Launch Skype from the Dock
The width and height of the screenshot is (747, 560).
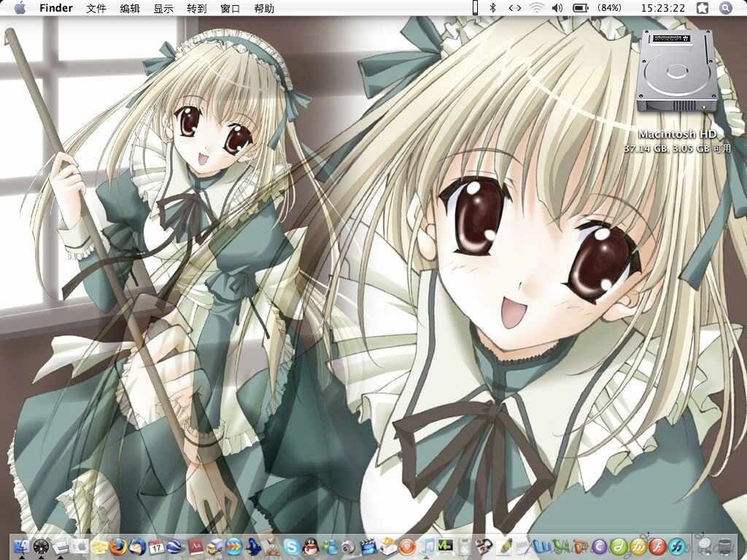[x=292, y=547]
